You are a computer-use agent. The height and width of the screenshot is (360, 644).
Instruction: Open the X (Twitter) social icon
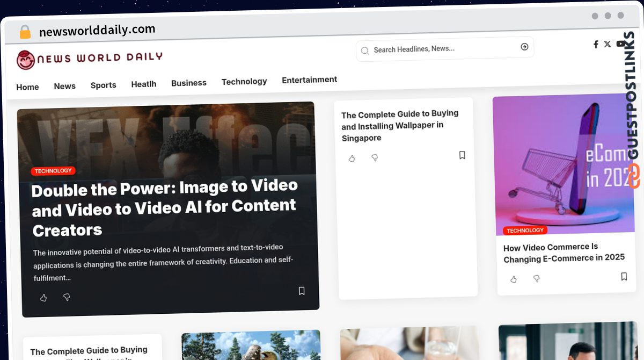coord(607,44)
